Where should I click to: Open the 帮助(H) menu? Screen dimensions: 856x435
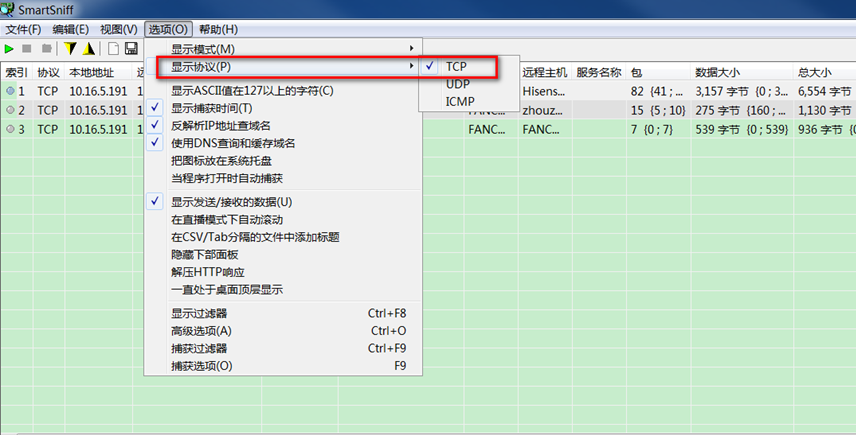[218, 29]
